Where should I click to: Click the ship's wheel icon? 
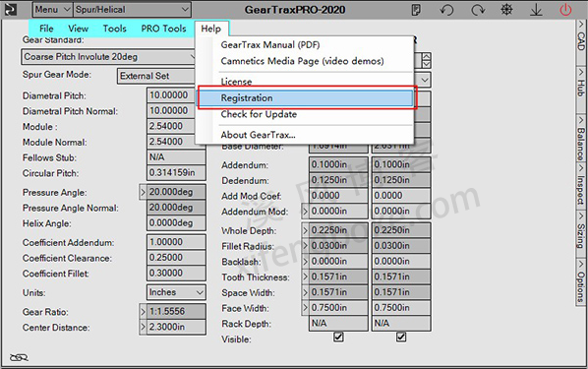506,10
